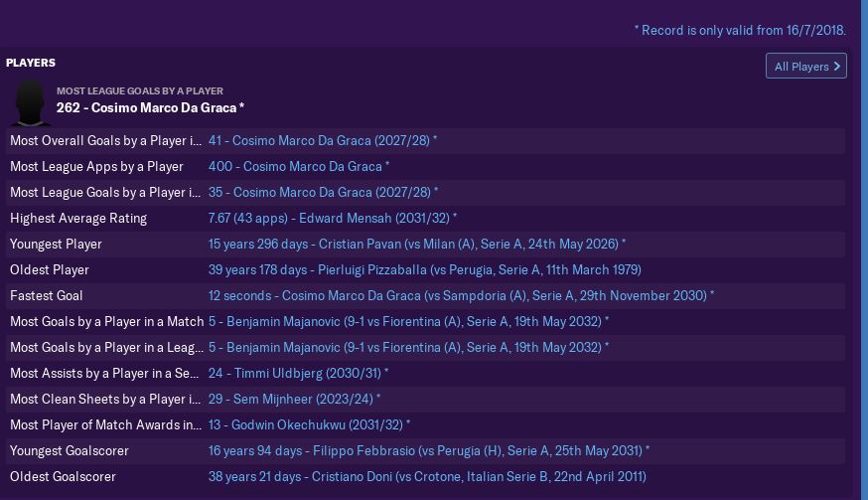The image size is (868, 500).
Task: Open Cristian Pavan's youngest player record
Action: [416, 245]
